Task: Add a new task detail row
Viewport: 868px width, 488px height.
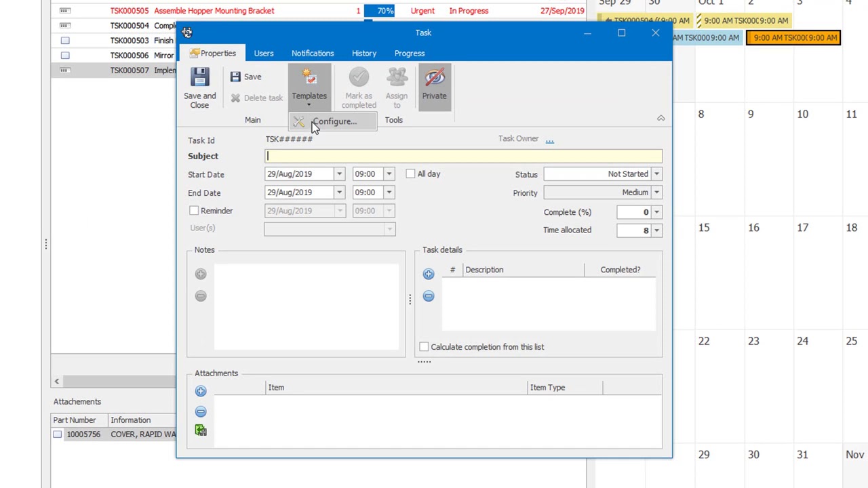Action: click(x=429, y=274)
